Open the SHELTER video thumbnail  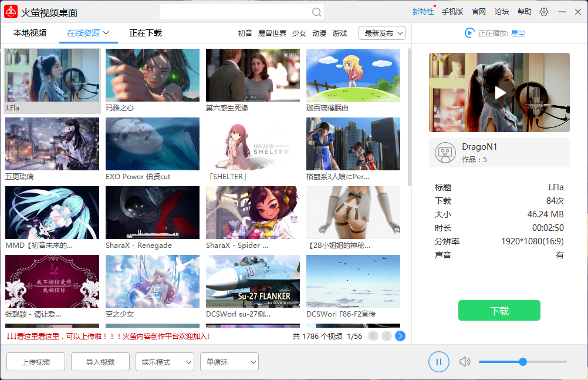pos(252,143)
